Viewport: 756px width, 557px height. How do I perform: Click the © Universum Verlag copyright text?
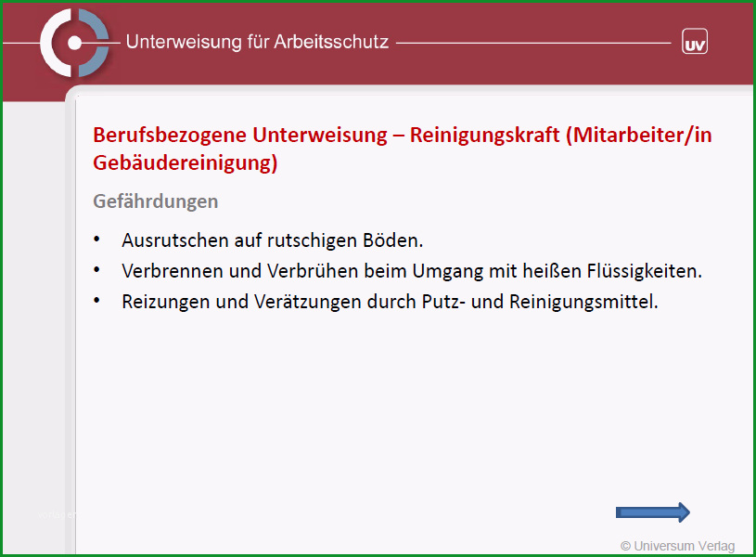(x=677, y=546)
